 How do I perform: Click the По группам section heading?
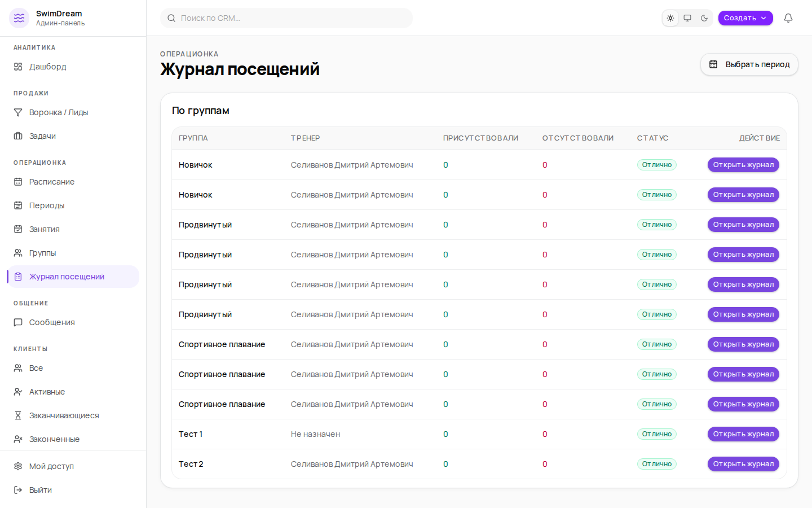(x=201, y=111)
